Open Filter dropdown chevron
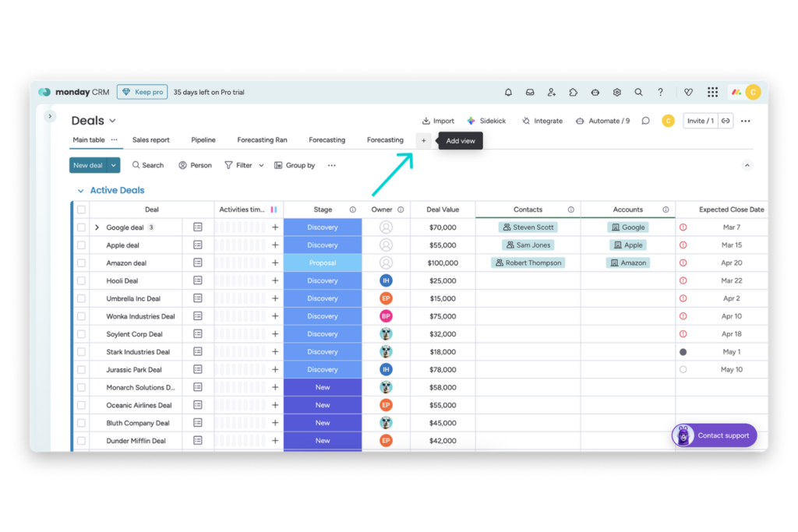The image size is (798, 532). (261, 165)
